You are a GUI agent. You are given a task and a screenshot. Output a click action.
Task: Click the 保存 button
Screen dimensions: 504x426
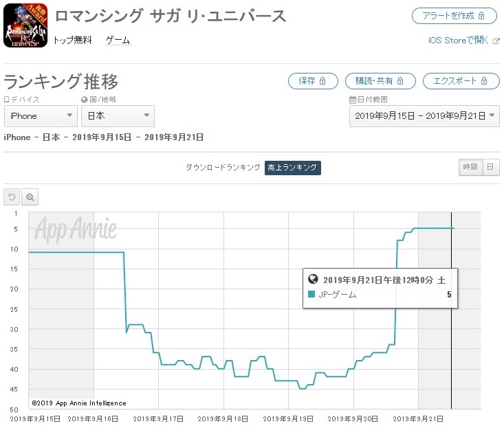tap(313, 81)
